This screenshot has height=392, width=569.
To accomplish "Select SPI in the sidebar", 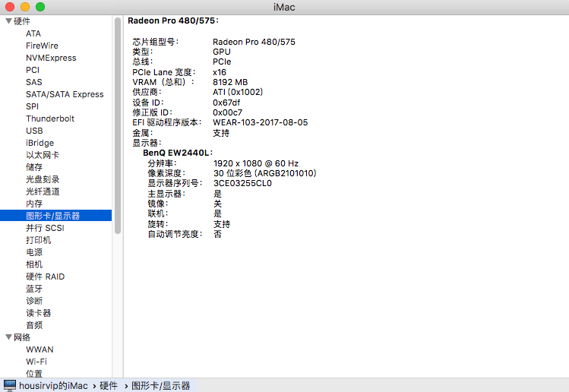I will coord(33,106).
